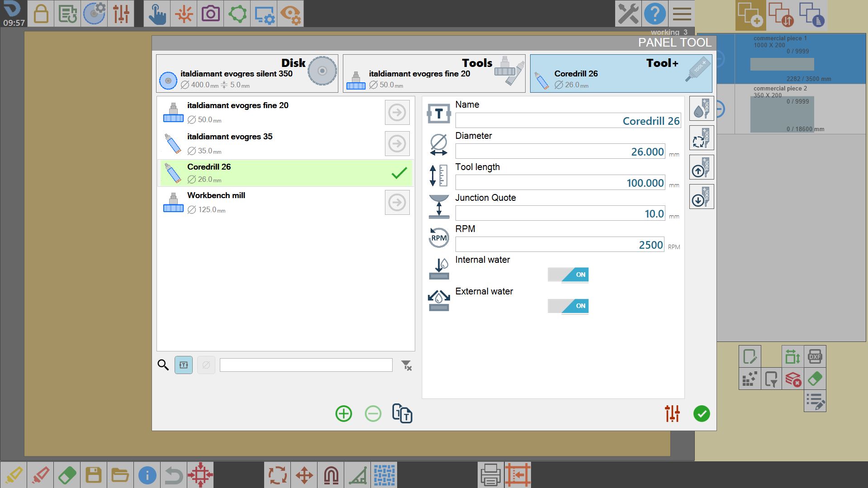Click the Tool length field
Screen dimensions: 868x488
pos(560,183)
